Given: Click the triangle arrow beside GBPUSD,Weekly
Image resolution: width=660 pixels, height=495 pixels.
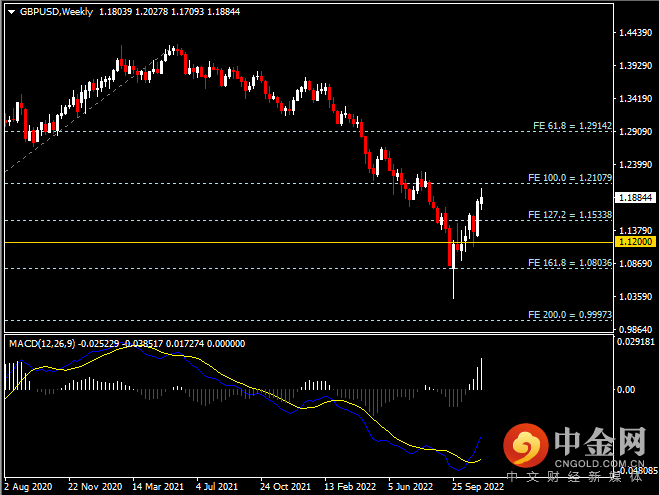Looking at the screenshot, I should point(11,12).
